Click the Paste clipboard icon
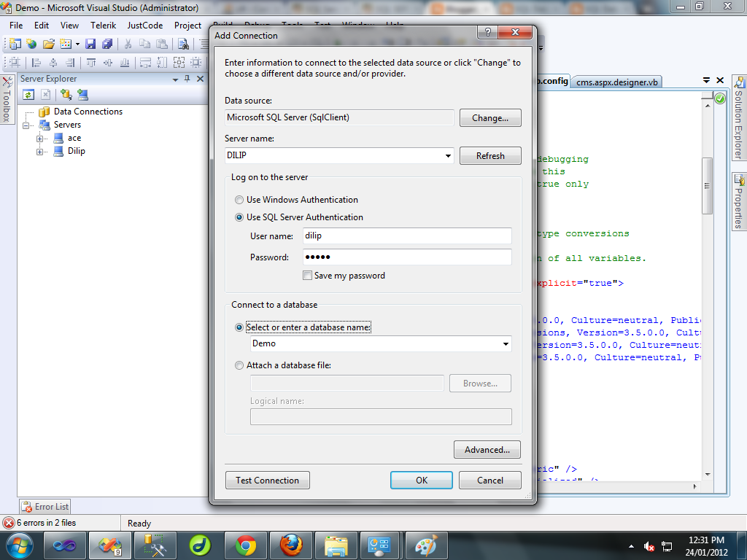The image size is (747, 560). click(162, 44)
